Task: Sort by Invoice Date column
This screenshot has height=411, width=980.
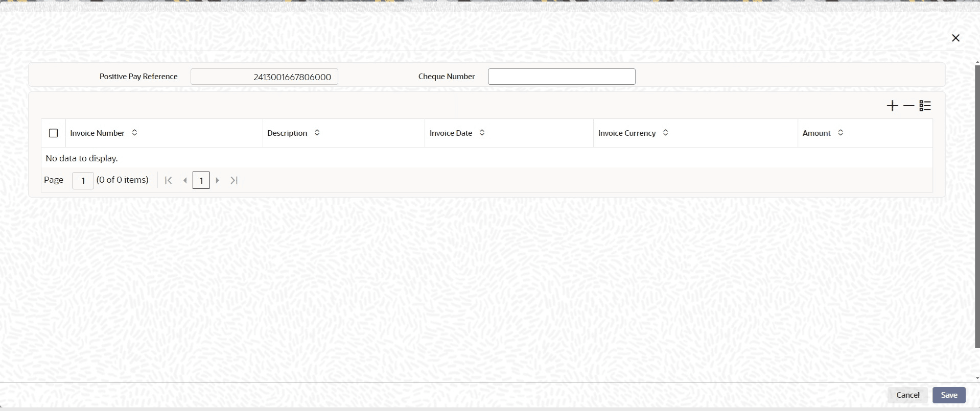Action: point(482,133)
